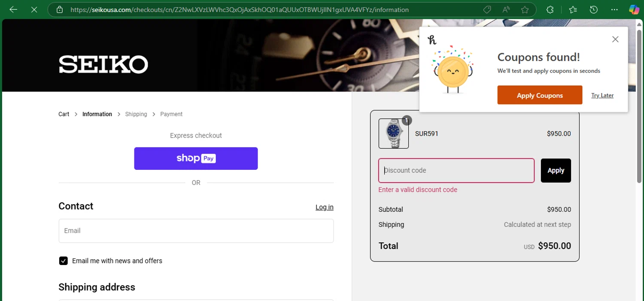Open the shopping price tag icon
The height and width of the screenshot is (301, 644).
click(x=487, y=9)
